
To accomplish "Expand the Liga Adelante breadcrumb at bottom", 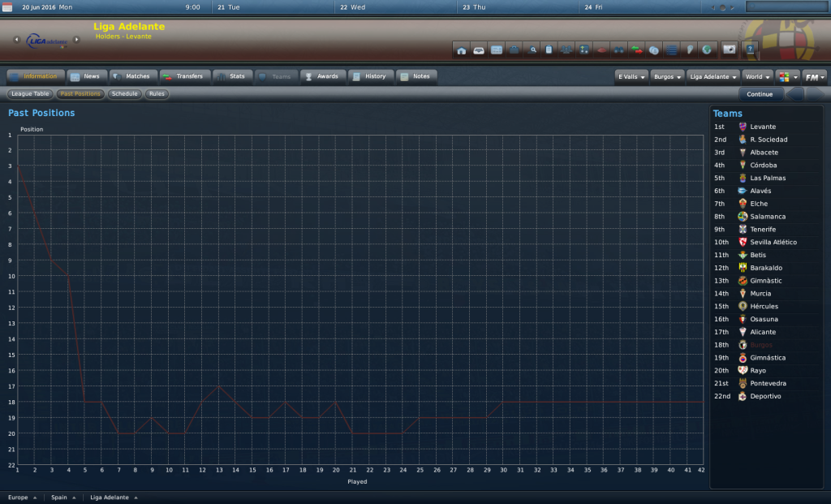I will coord(114,498).
